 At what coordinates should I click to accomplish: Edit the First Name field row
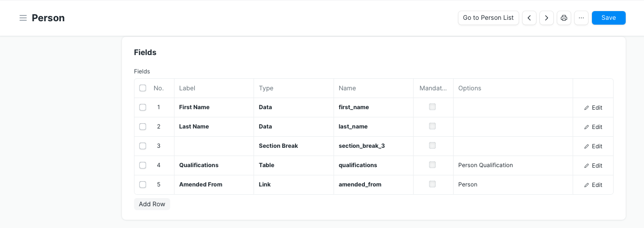click(x=593, y=108)
